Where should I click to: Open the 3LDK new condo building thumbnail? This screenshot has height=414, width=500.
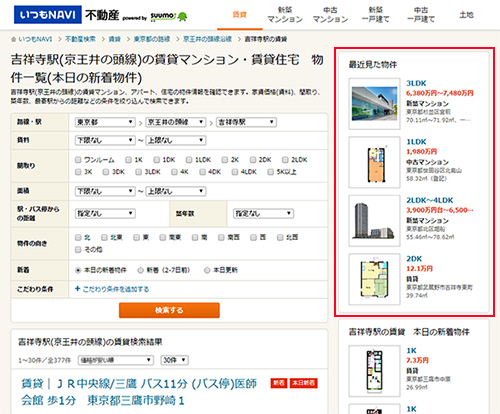[374, 104]
